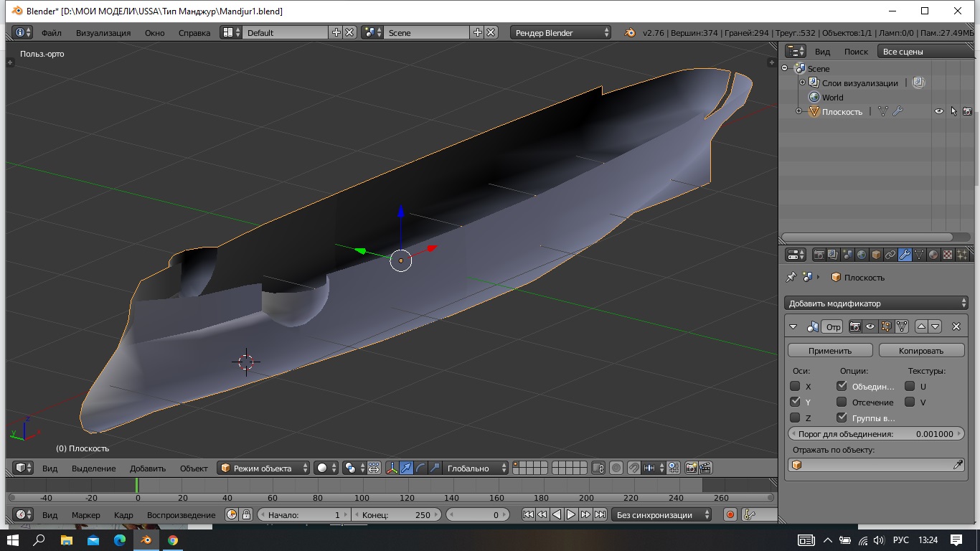The image size is (980, 551).
Task: Uncheck the Y axis checkbox
Action: 795,402
